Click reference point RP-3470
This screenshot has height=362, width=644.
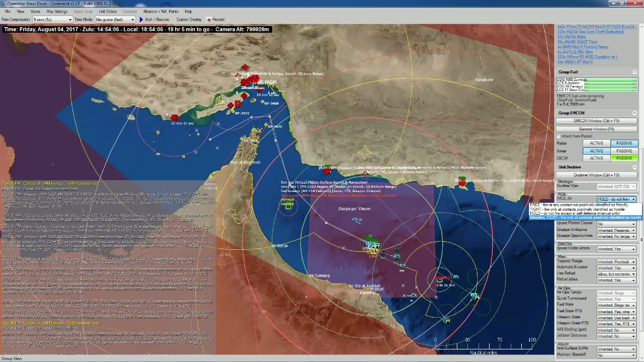(x=267, y=126)
